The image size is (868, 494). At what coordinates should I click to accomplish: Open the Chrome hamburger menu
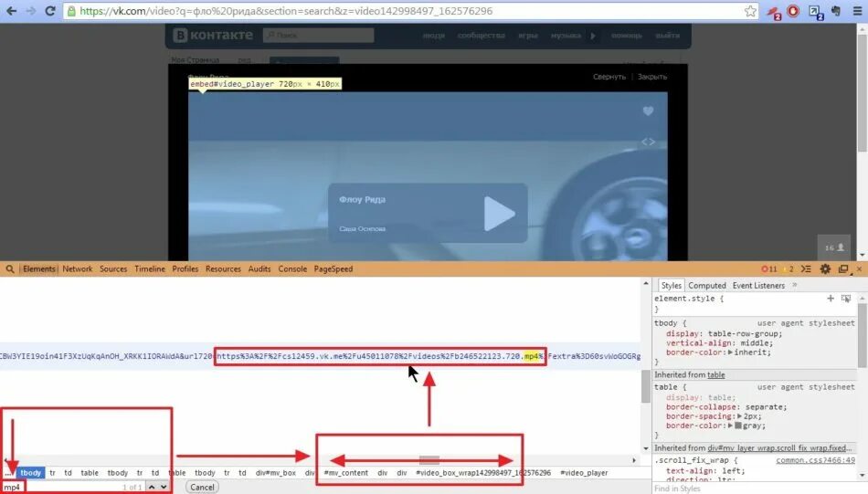coord(857,11)
